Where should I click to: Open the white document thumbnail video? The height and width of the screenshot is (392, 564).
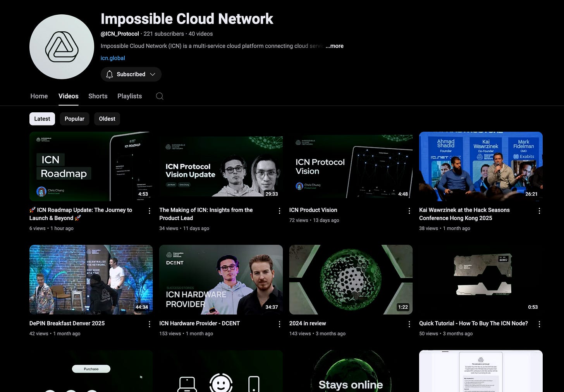[481, 371]
